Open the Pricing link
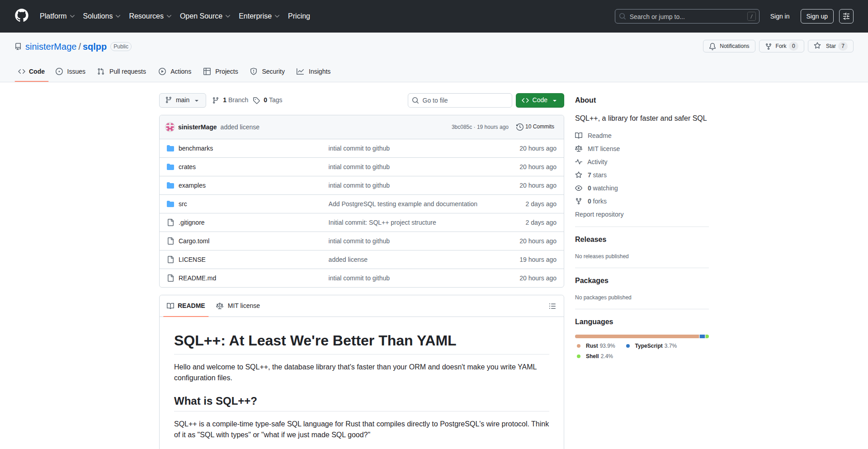This screenshot has height=449, width=868. pyautogui.click(x=299, y=16)
